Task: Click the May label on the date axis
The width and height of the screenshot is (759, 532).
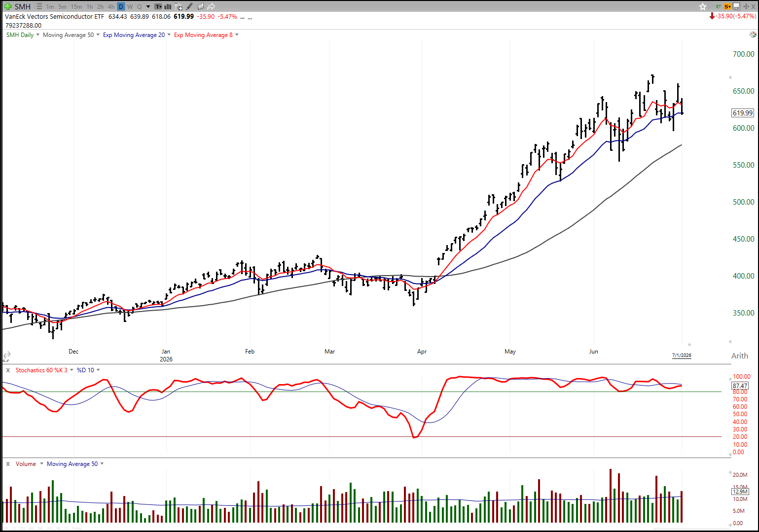Action: (x=510, y=352)
